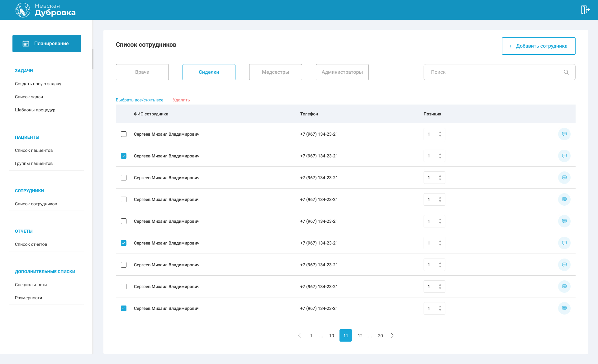
Task: Go to page 12 in pagination
Action: pos(360,336)
